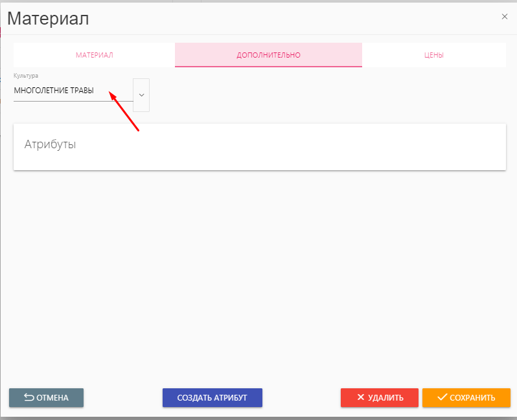The height and width of the screenshot is (420, 517).
Task: Click the Атрибуты section heading
Action: pos(50,144)
